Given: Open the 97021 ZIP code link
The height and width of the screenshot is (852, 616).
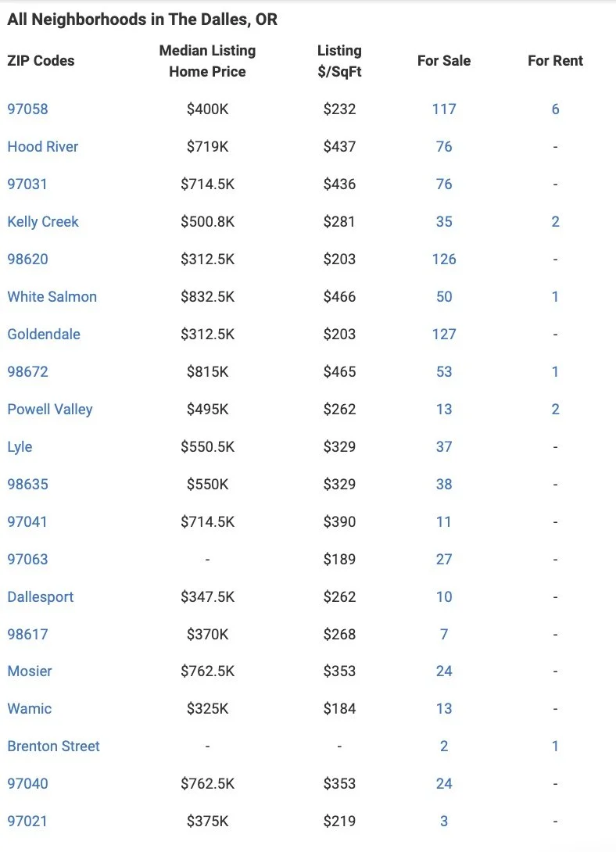Looking at the screenshot, I should (27, 821).
